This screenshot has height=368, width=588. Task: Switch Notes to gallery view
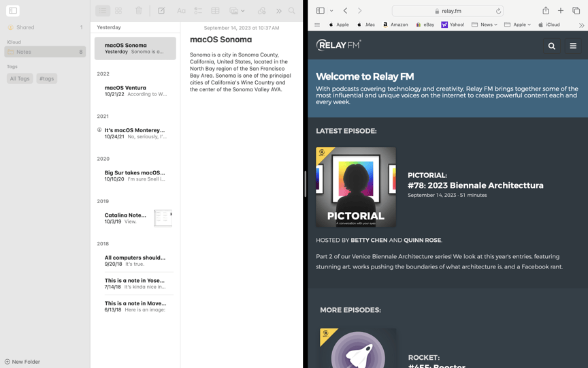point(118,11)
